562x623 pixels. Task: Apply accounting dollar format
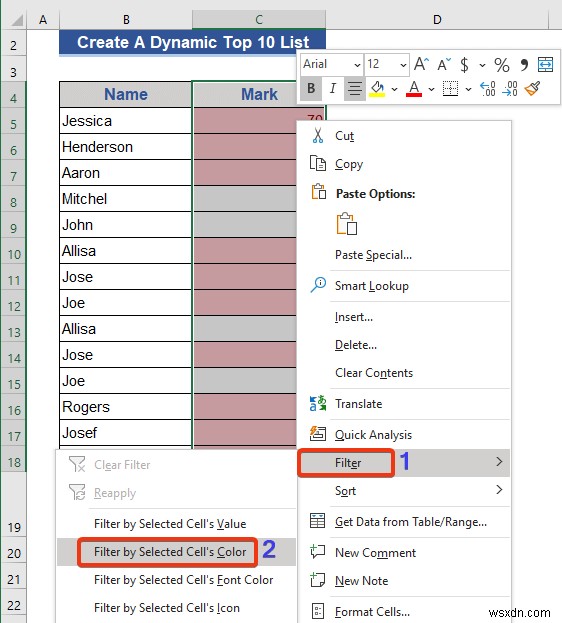tap(464, 64)
